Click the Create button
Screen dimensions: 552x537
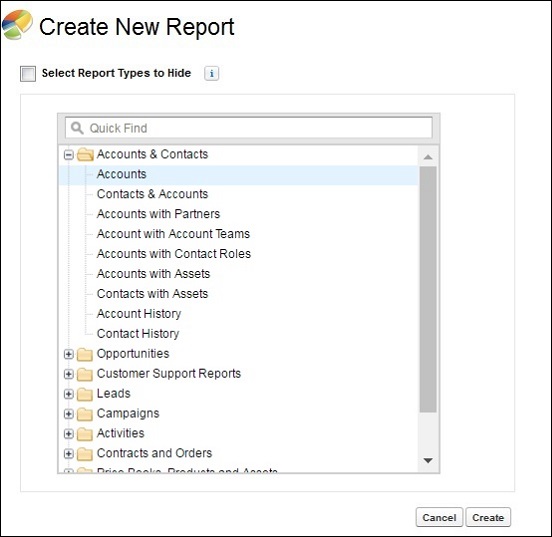point(488,517)
